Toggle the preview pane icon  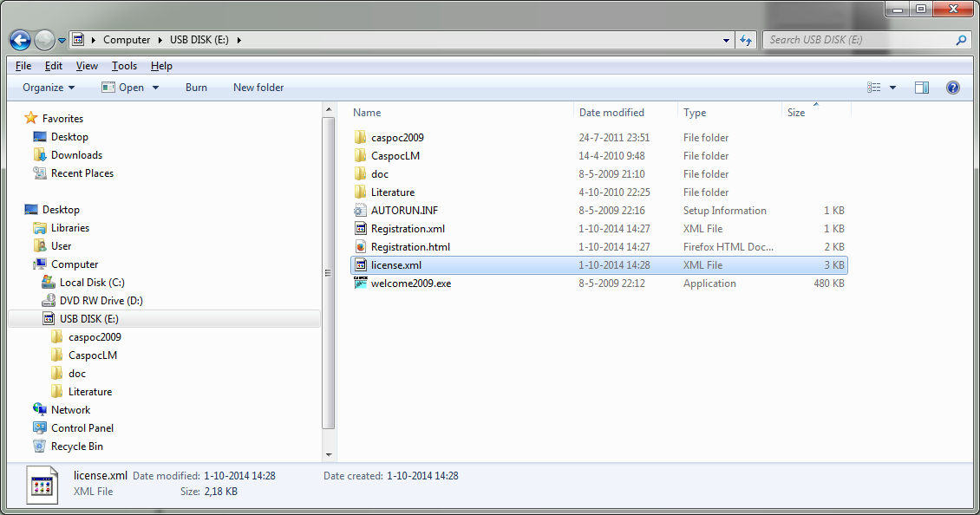tap(922, 88)
